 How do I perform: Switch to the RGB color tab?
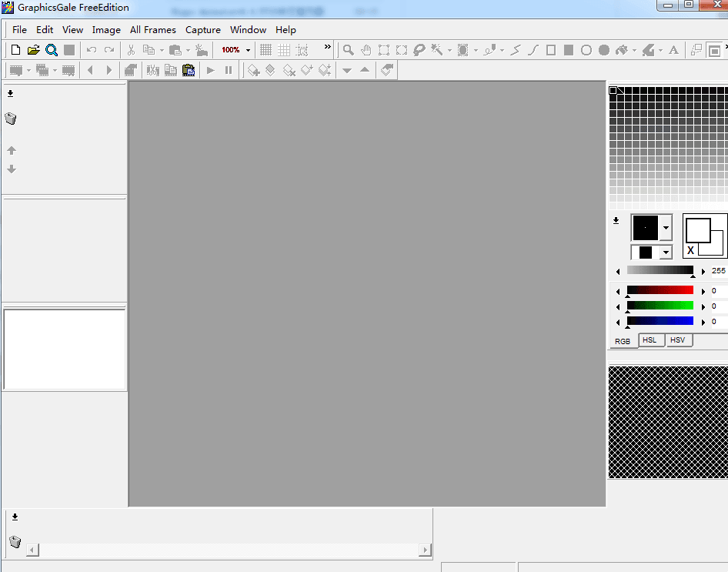coord(623,341)
